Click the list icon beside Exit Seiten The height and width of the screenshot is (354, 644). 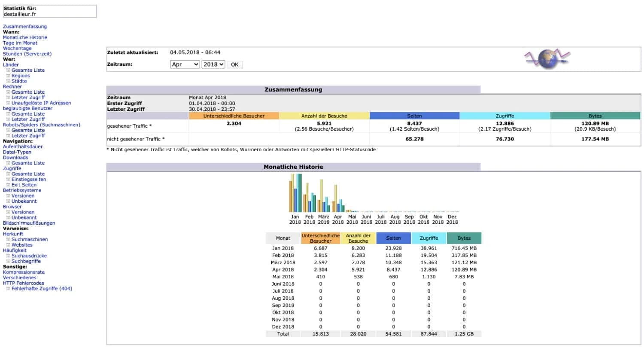click(x=8, y=184)
